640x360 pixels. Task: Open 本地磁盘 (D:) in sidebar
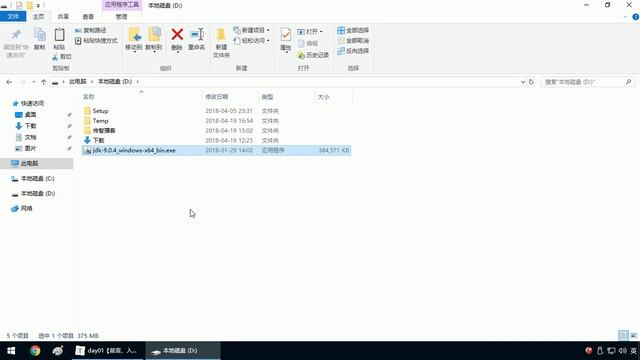click(x=38, y=193)
